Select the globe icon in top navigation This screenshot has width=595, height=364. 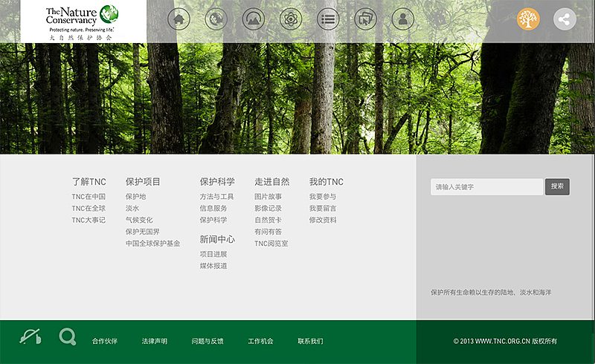point(216,19)
